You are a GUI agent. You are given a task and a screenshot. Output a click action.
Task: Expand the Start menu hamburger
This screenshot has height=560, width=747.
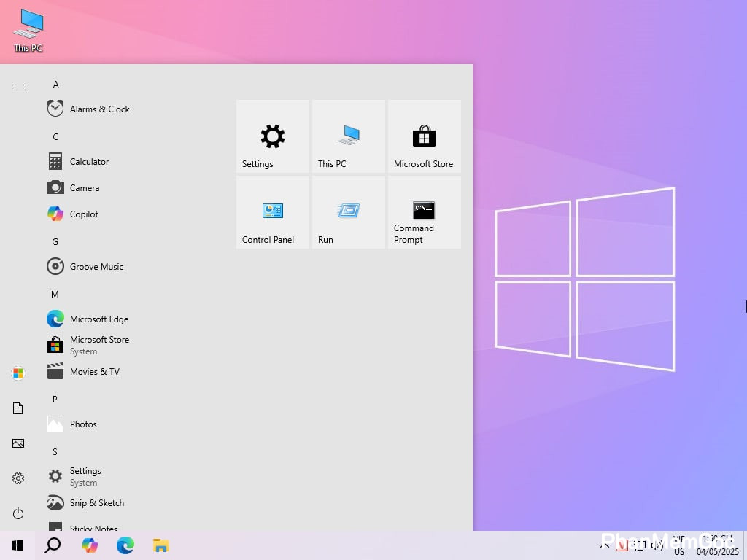coord(18,85)
